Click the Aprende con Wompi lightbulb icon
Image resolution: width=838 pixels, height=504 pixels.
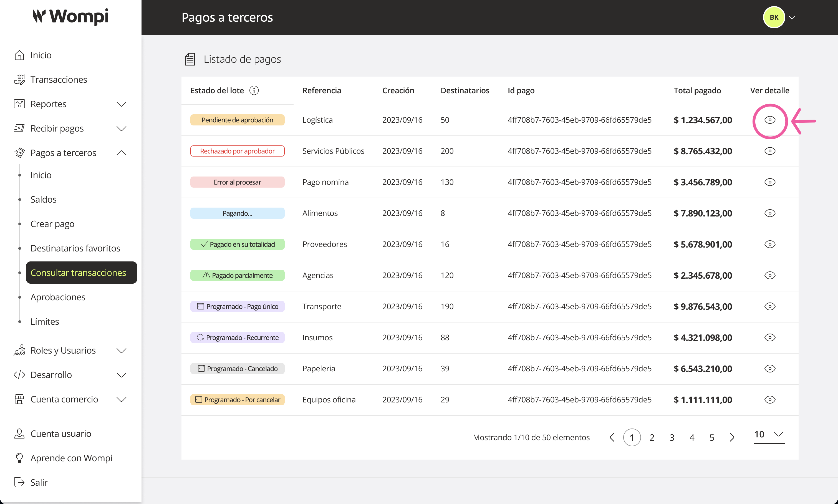(x=19, y=458)
